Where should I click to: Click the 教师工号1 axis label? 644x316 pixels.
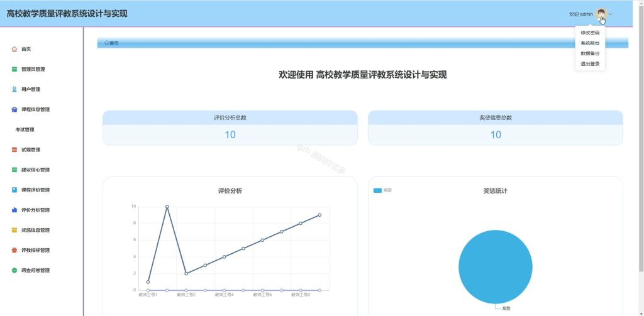tap(148, 295)
